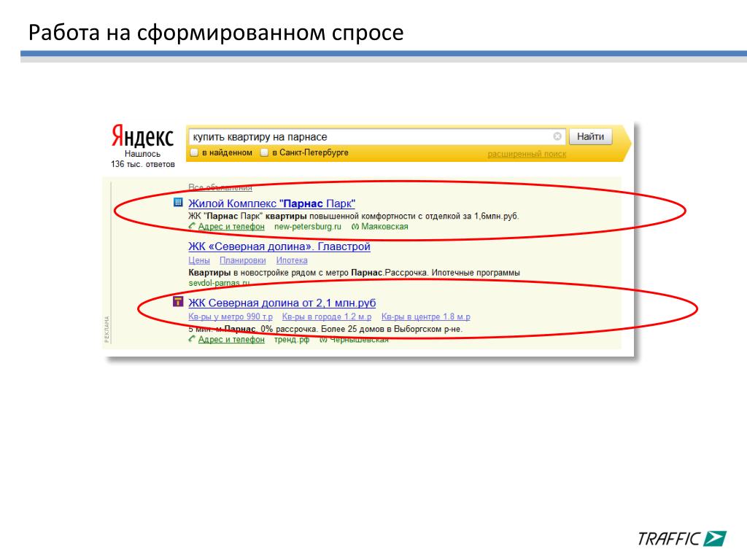Enable the 'в найденном' checkbox
The width and height of the screenshot is (747, 560).
194,152
